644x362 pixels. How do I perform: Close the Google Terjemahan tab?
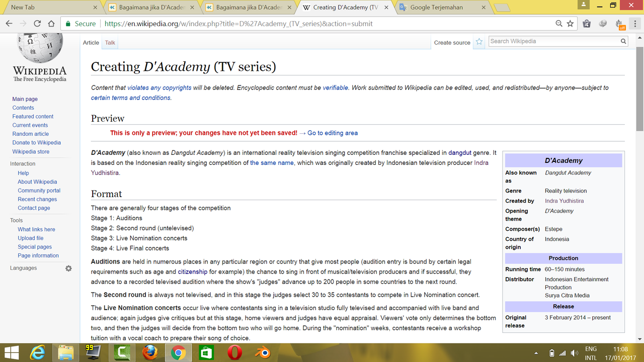(x=483, y=8)
